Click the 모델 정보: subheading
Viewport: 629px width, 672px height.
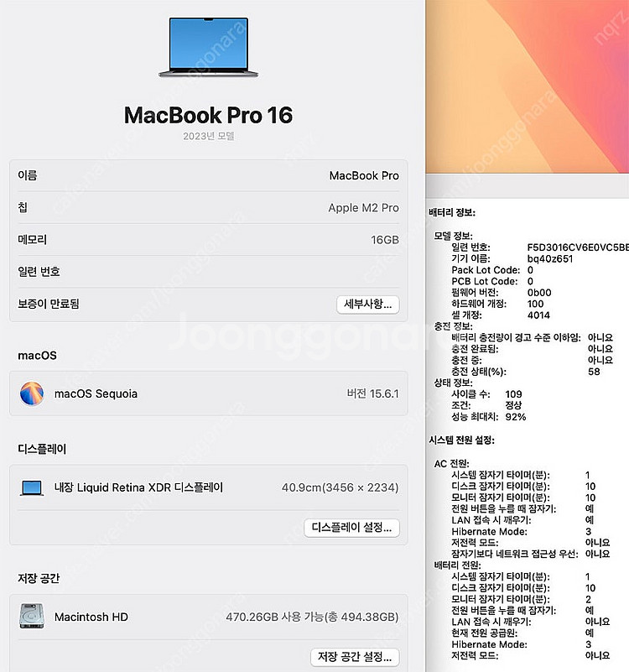(x=454, y=236)
